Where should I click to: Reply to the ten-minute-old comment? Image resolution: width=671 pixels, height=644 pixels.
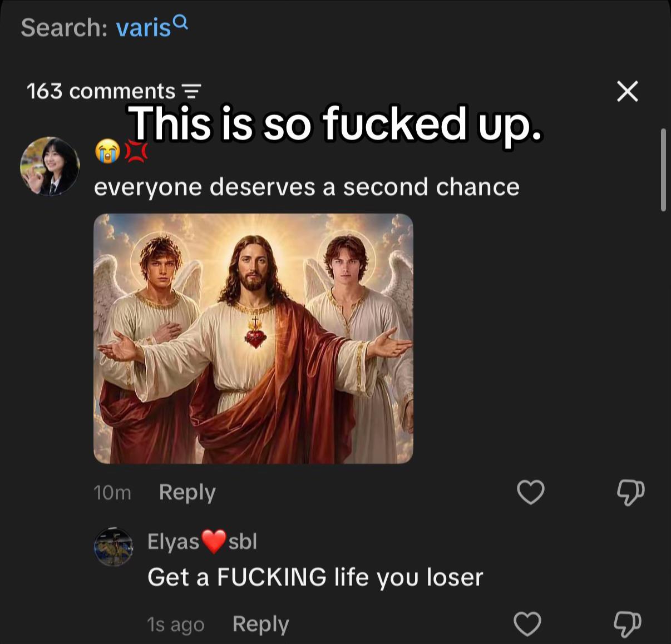click(187, 493)
